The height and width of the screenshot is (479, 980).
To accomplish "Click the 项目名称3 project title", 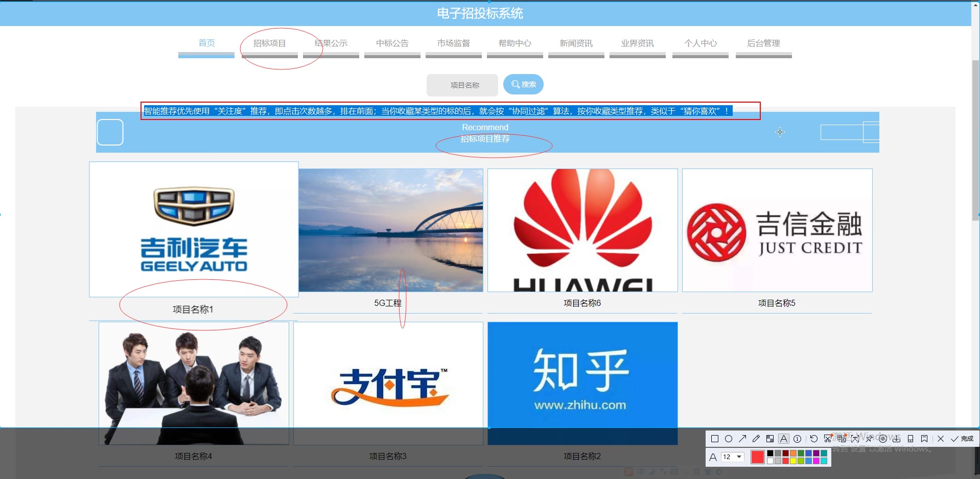I will pos(388,457).
